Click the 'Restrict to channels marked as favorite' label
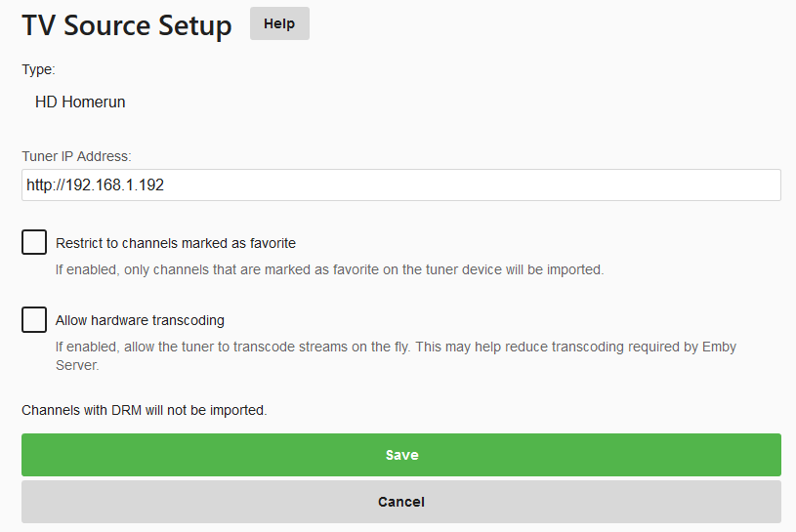796x532 pixels. [176, 243]
